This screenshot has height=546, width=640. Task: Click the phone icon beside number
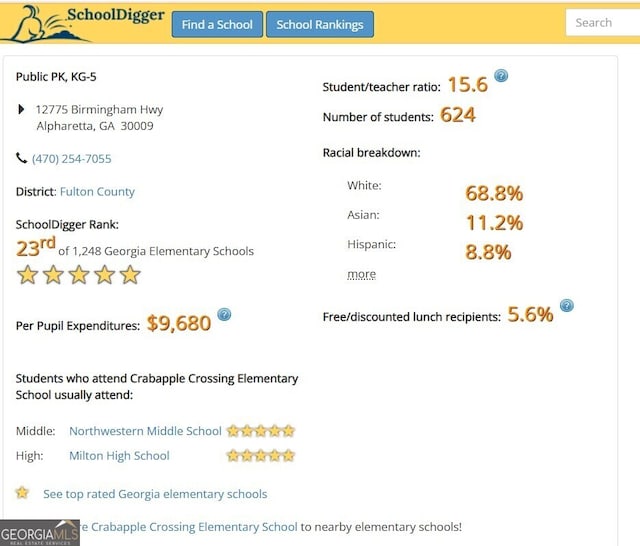(21, 158)
